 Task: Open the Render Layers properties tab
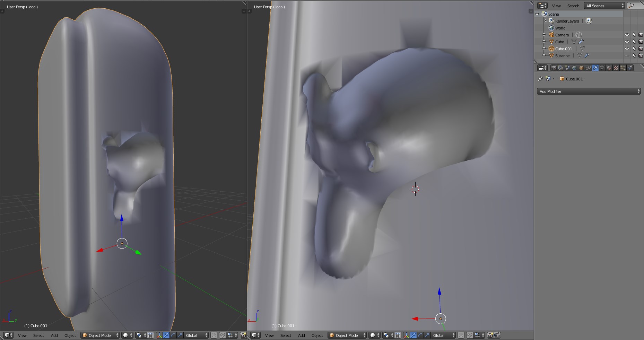[x=560, y=68]
